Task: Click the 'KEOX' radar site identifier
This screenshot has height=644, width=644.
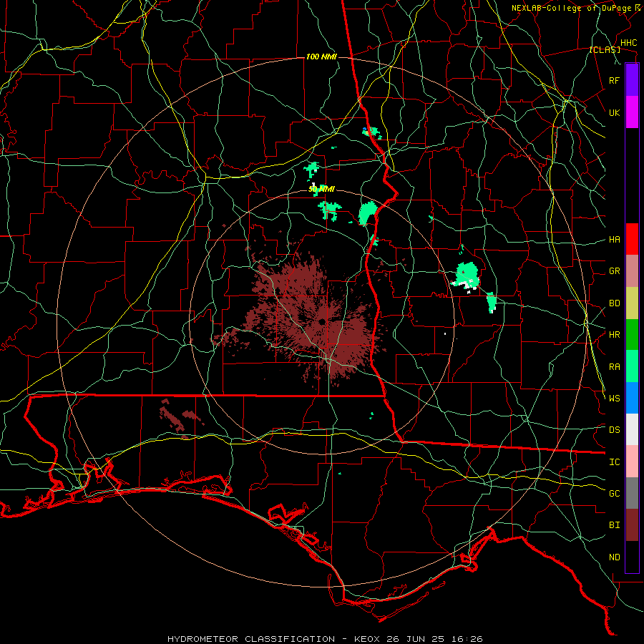Action: (x=368, y=639)
